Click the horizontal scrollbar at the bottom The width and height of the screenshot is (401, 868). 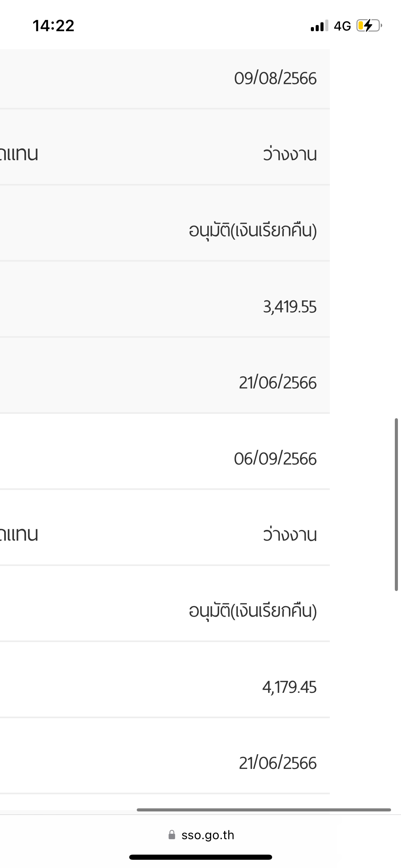point(264,810)
